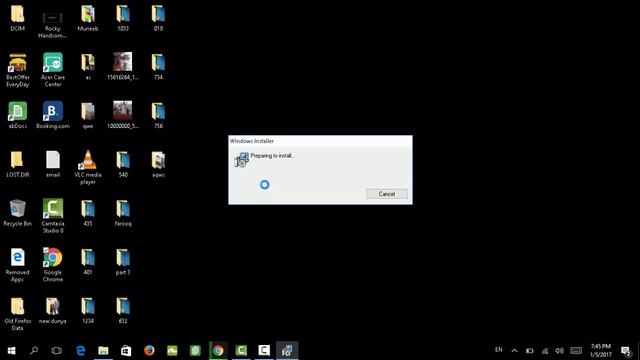Screen dimensions: 640x360
Task: Switch to Windows Installer taskbar item
Action: 287,351
